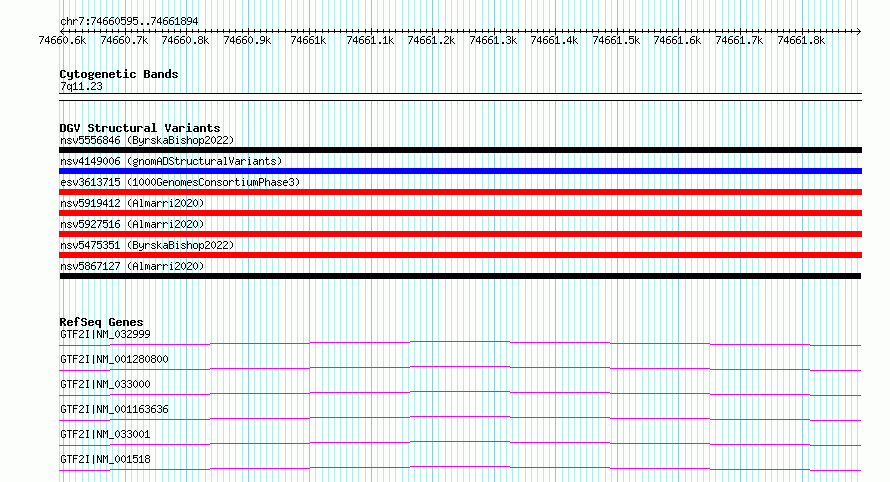Viewport: 890px width, 482px height.
Task: Open variant nsv5927516 (Almarri2020) label
Action: 132,224
